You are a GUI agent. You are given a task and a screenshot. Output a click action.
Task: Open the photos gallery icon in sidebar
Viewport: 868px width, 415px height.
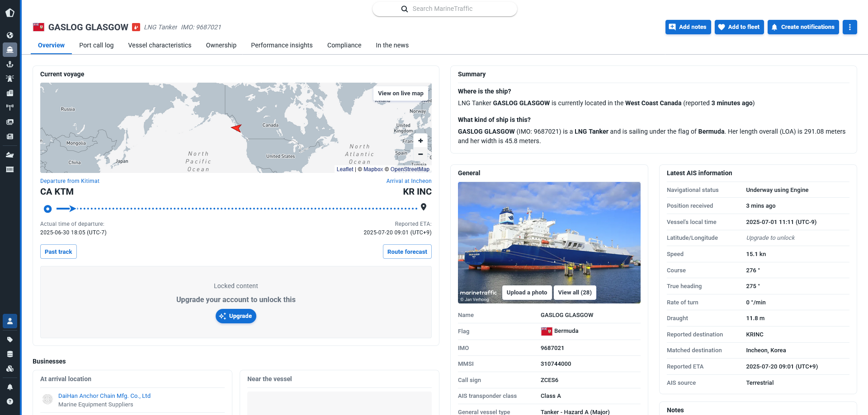tap(10, 122)
